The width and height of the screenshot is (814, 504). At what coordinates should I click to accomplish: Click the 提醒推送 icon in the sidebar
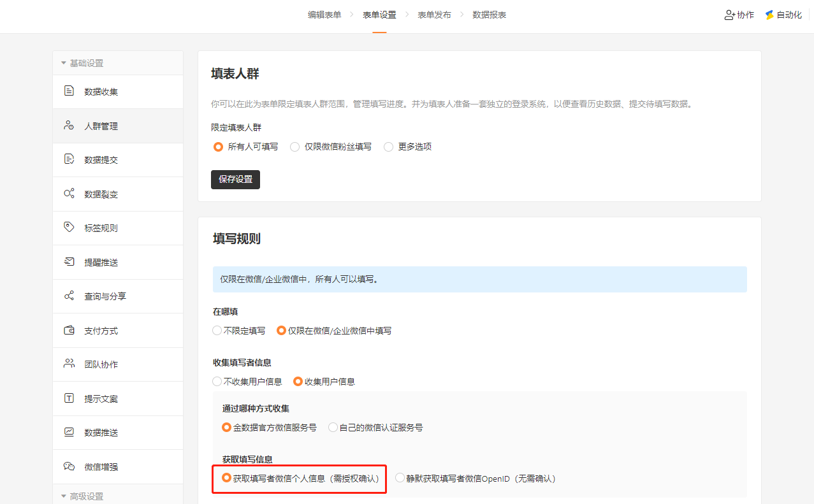[x=69, y=262]
